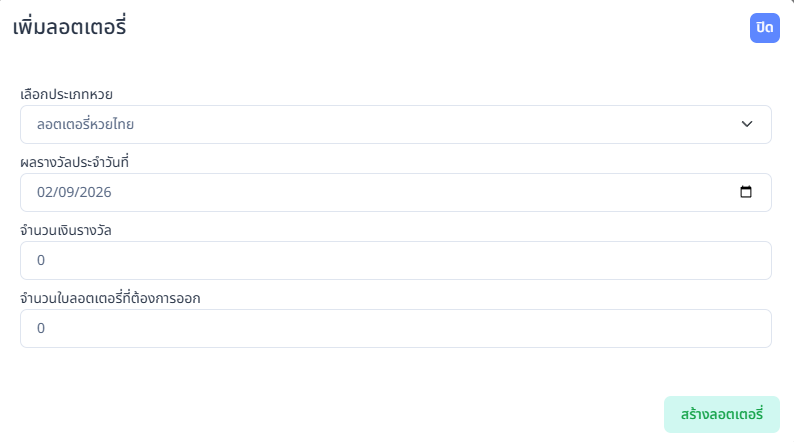Expand the lottery type chevron arrow
Viewport: 794px width, 442px height.
click(746, 124)
